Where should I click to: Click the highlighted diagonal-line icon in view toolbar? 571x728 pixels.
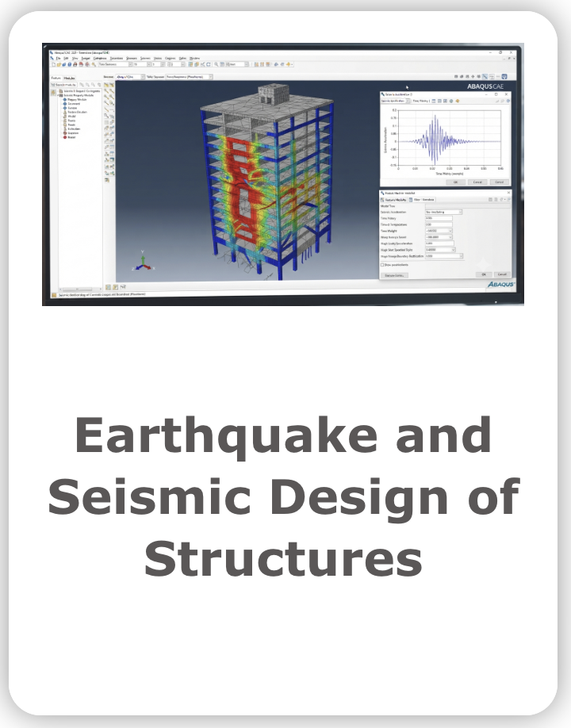pos(485,77)
